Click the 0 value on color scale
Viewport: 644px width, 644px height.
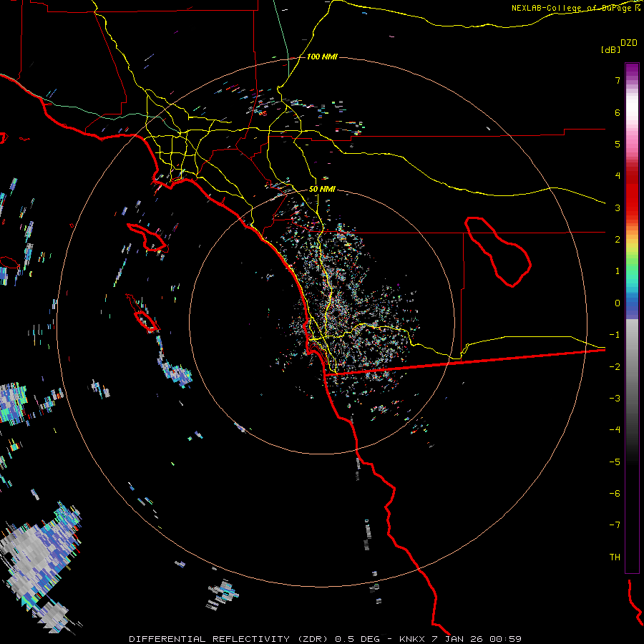[x=618, y=303]
